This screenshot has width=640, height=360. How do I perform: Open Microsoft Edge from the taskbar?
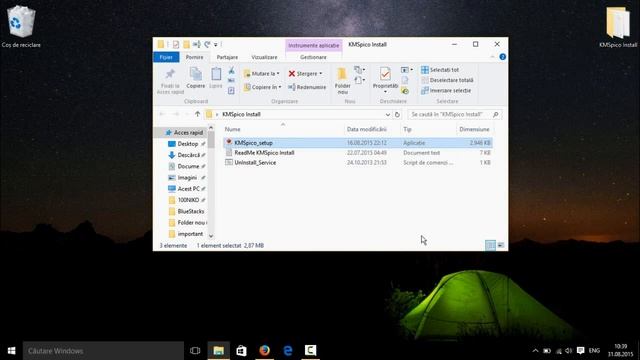288,351
